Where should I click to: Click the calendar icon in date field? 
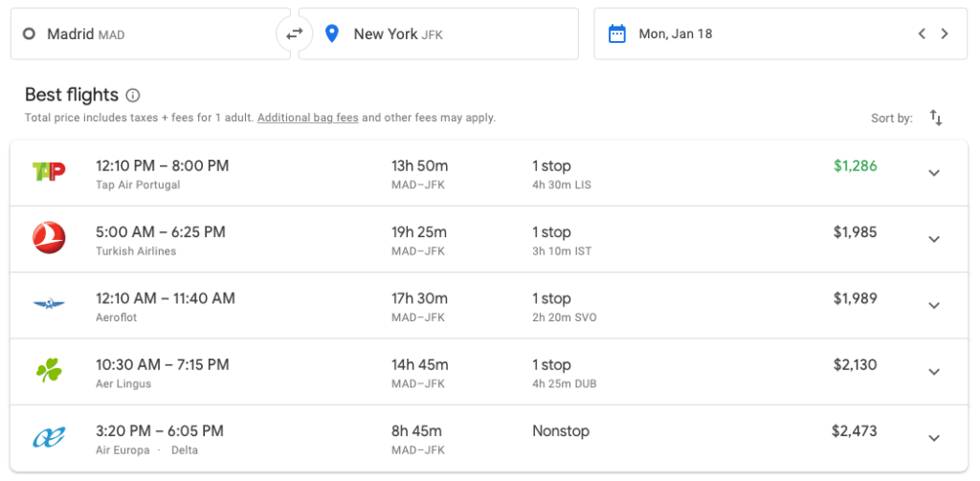pyautogui.click(x=618, y=34)
